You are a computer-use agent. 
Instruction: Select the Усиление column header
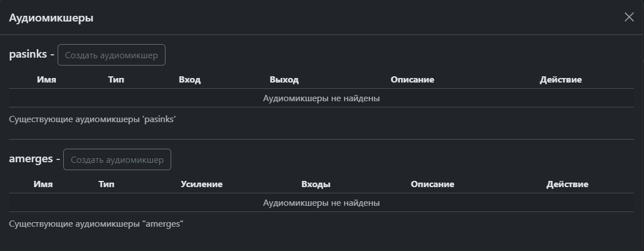pyautogui.click(x=202, y=184)
